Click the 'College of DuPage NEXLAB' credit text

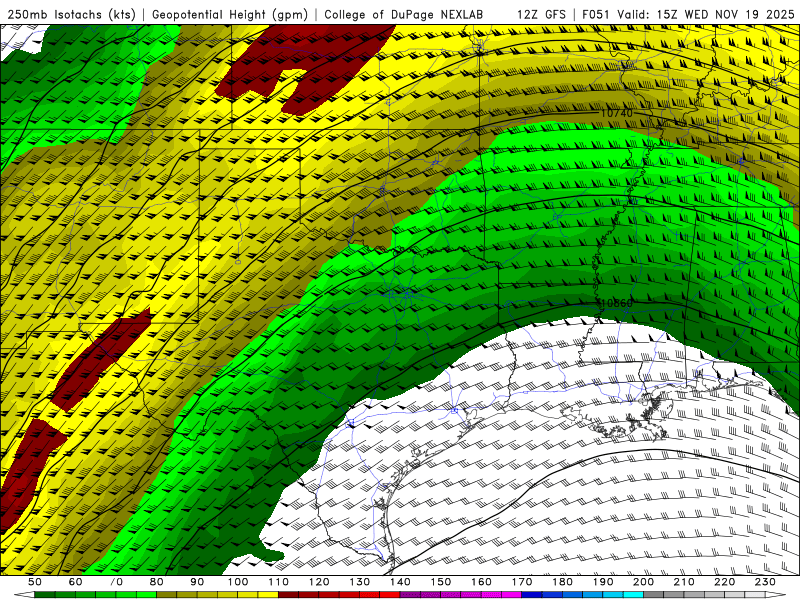coord(404,14)
